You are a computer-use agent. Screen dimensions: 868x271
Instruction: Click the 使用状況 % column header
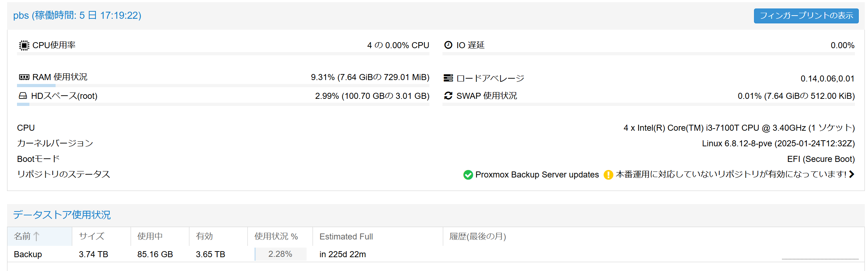point(276,236)
